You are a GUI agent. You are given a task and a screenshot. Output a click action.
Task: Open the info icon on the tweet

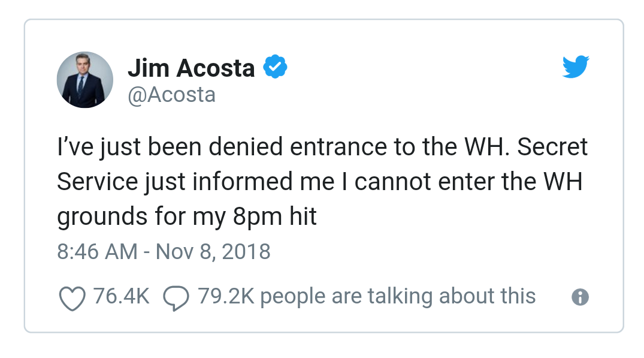[579, 297]
